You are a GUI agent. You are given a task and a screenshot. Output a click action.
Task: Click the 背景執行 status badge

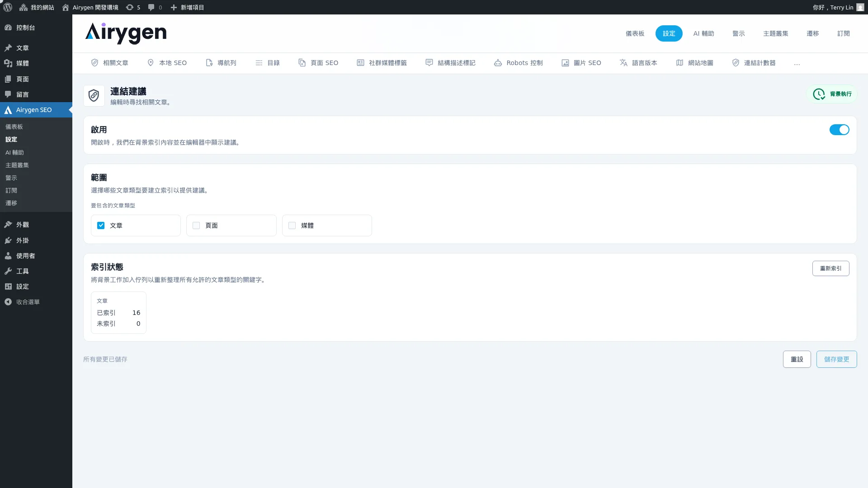coord(832,94)
